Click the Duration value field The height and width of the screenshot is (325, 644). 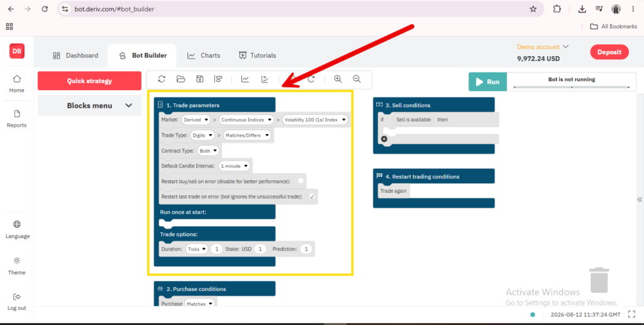[217, 249]
